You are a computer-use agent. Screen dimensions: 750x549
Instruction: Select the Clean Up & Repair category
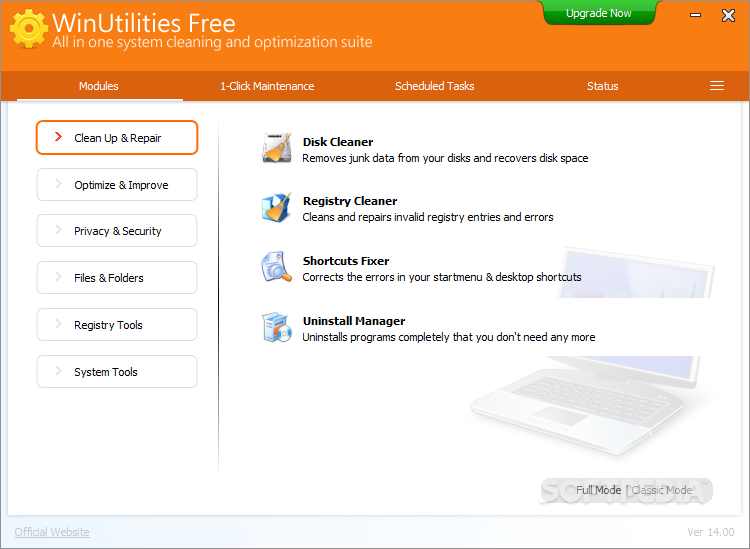pos(117,138)
